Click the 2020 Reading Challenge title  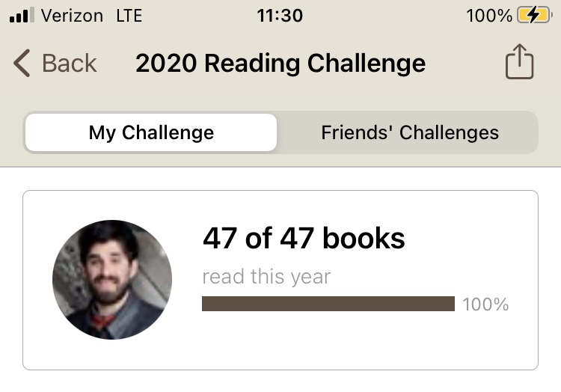[x=280, y=64]
